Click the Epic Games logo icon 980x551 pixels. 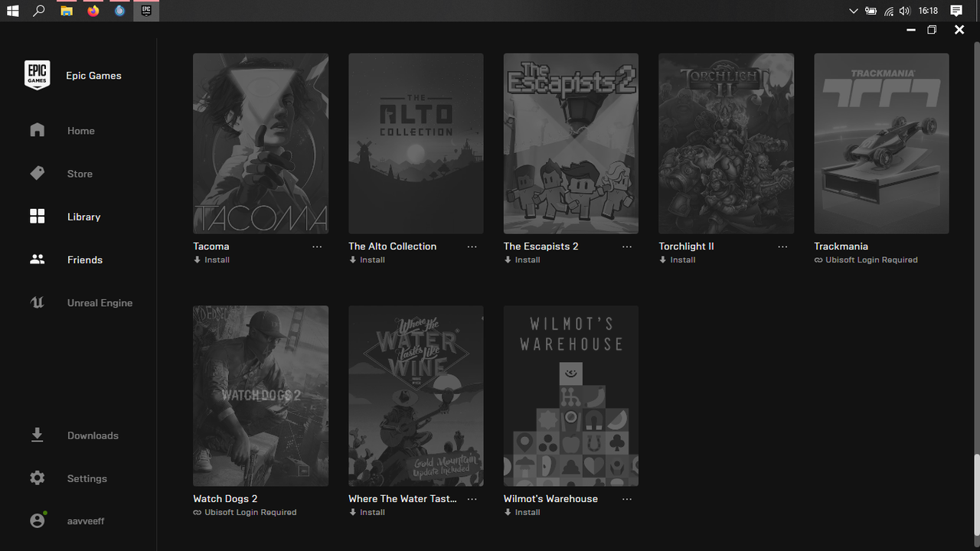37,75
